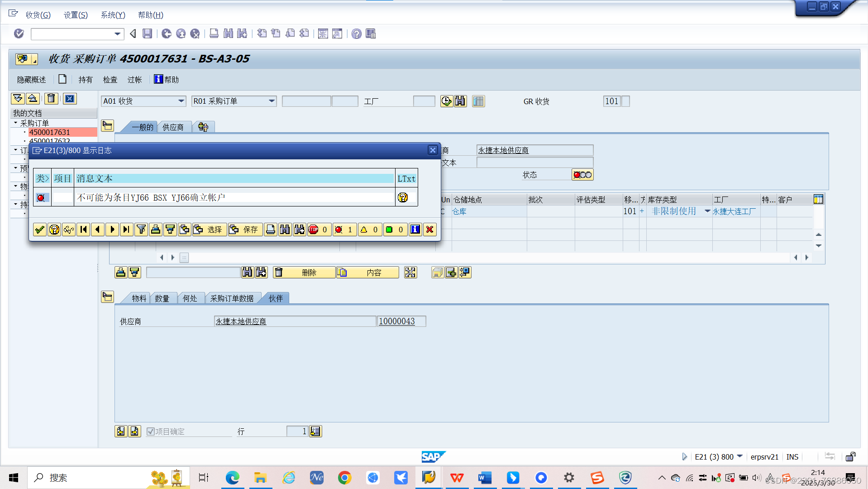Open technical info via the blue i icon

[x=415, y=230]
